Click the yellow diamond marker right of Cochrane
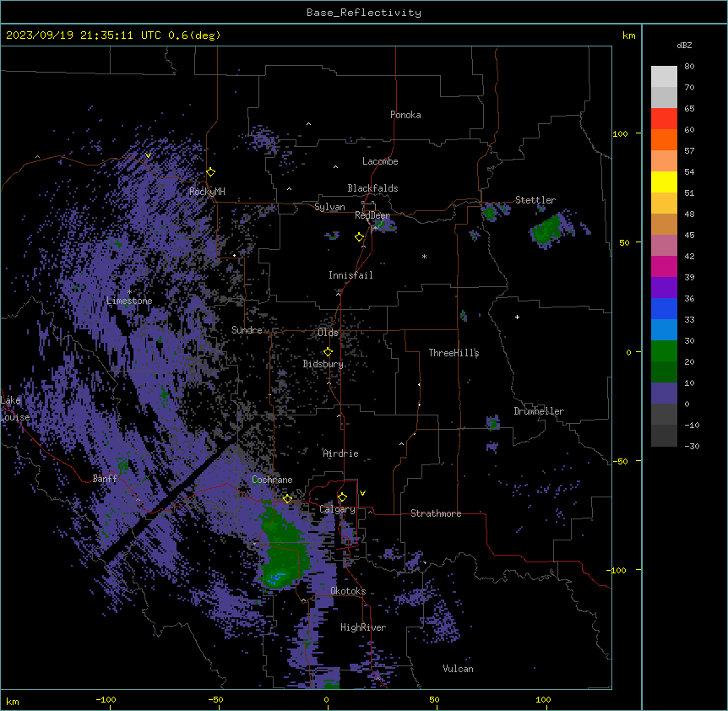Image resolution: width=728 pixels, height=711 pixels. 287,499
